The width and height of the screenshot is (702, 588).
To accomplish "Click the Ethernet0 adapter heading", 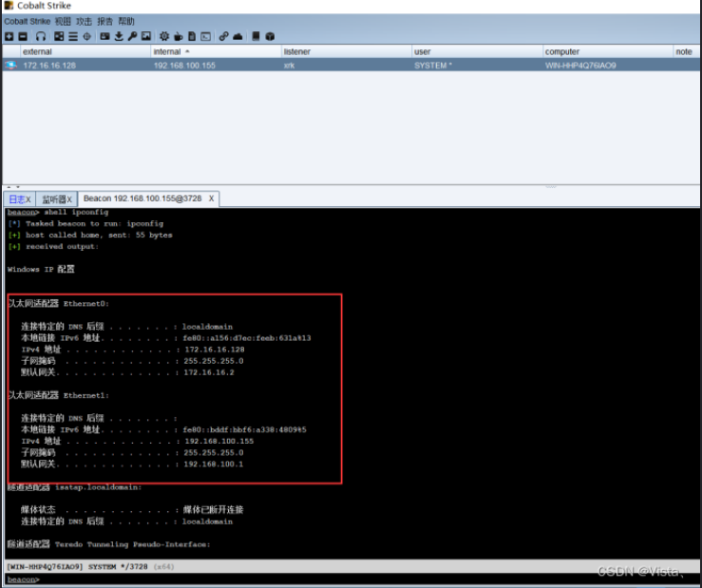I will pos(58,304).
